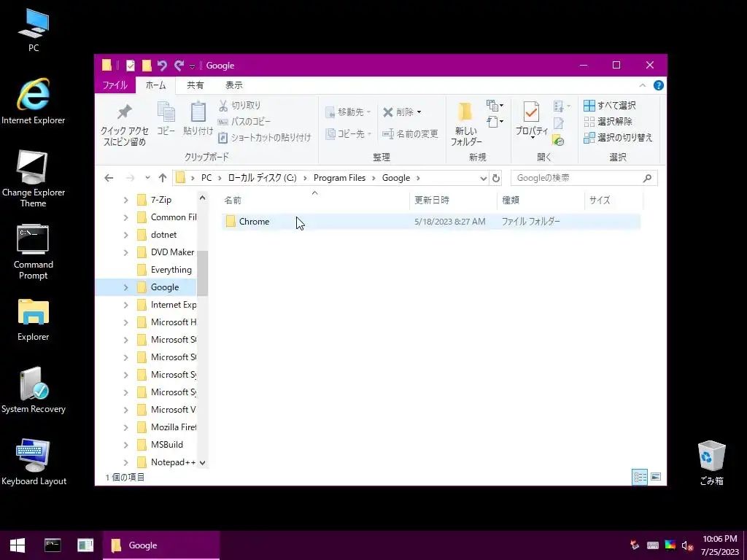Image resolution: width=747 pixels, height=560 pixels.
Task: Sort by the Type (種類) column header
Action: [541, 201]
